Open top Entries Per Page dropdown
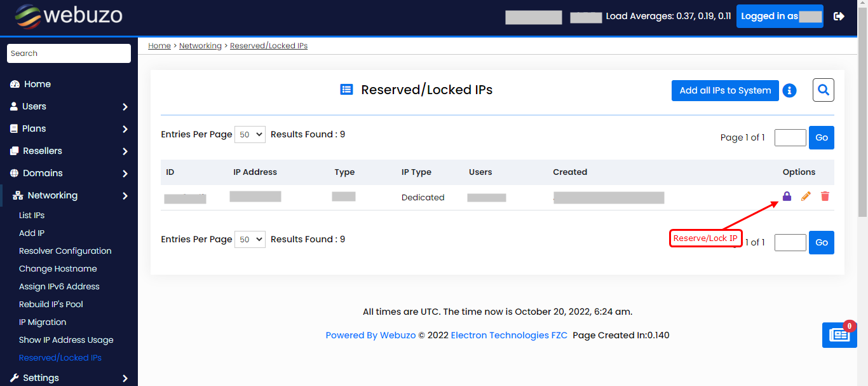Viewport: 868px width, 386px height. pos(250,135)
